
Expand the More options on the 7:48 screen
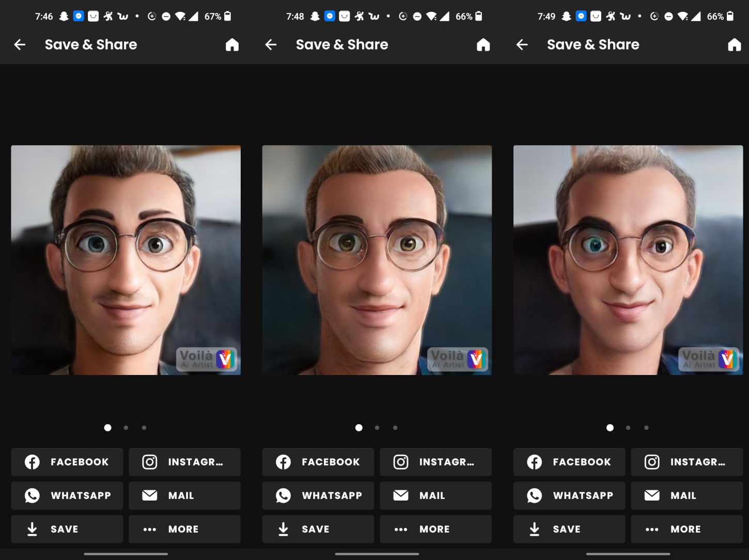click(x=435, y=529)
